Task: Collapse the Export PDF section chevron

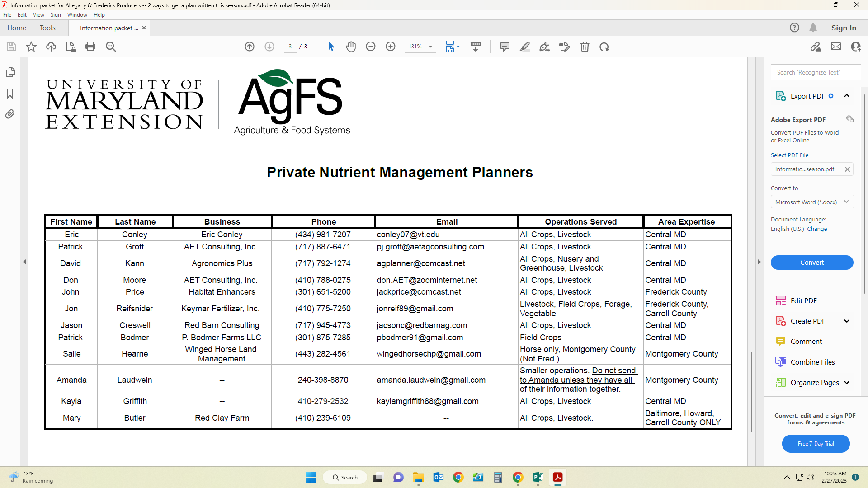Action: (x=847, y=96)
